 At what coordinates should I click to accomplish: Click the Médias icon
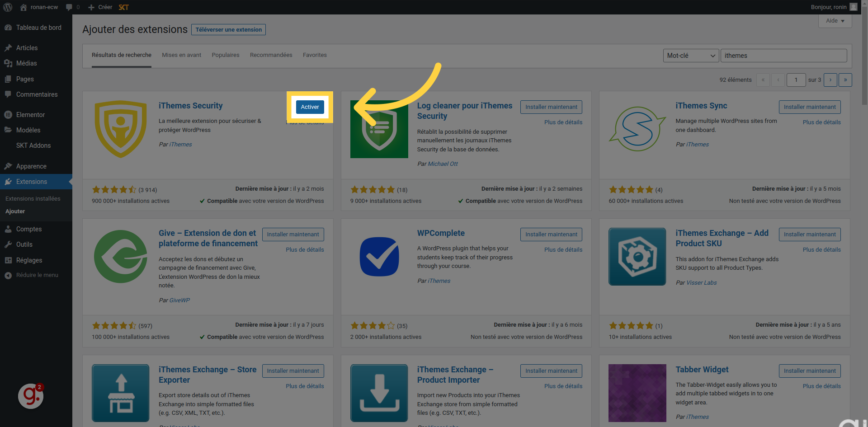click(8, 63)
